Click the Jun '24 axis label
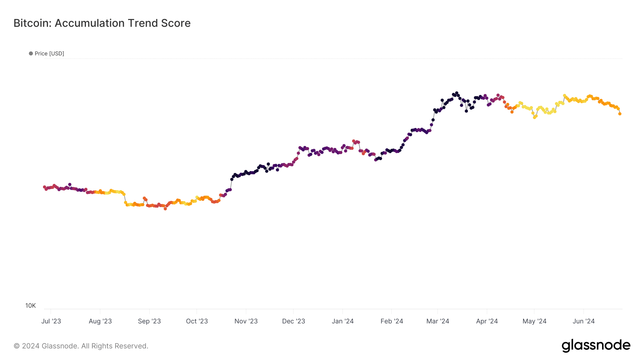The image size is (644, 362). click(x=584, y=321)
